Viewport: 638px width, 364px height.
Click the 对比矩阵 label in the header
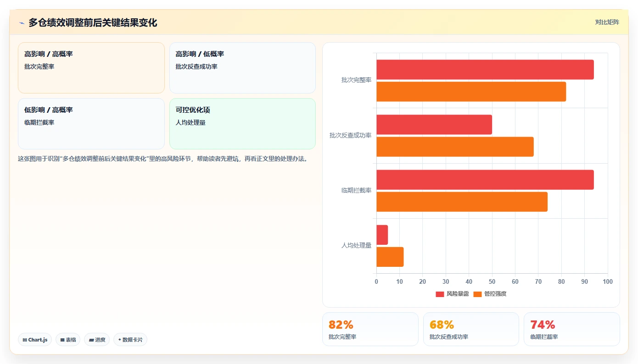click(x=607, y=22)
